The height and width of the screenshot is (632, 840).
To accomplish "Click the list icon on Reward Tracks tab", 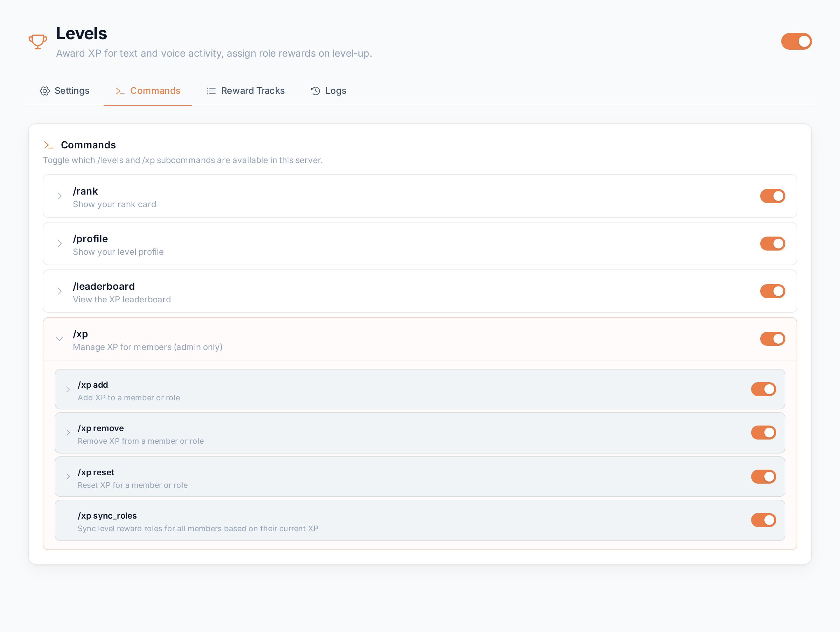I will pyautogui.click(x=211, y=91).
